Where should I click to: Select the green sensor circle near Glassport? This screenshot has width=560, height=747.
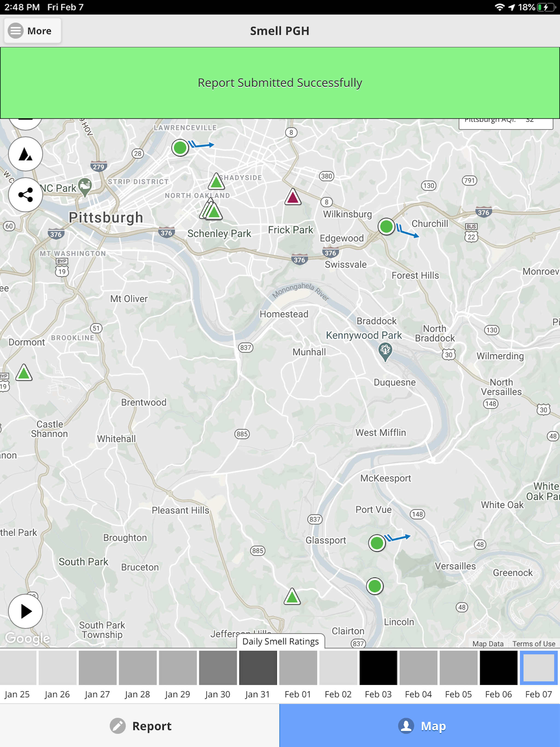[377, 543]
